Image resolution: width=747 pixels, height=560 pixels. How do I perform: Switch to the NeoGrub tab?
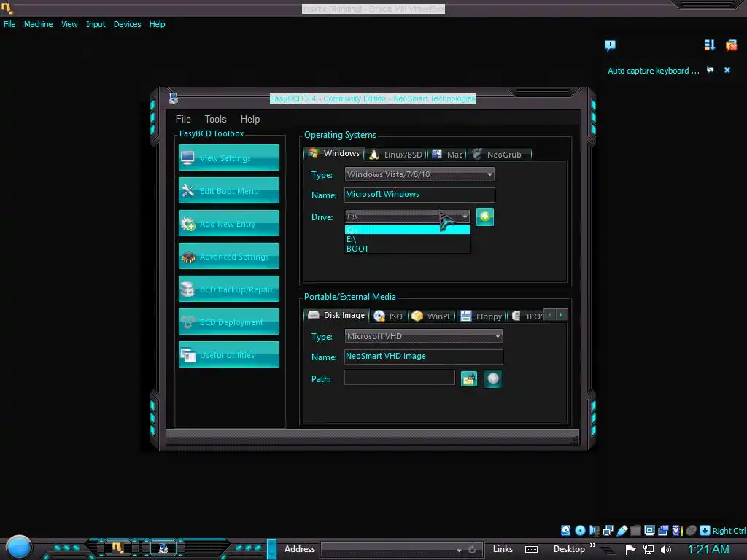(x=500, y=155)
